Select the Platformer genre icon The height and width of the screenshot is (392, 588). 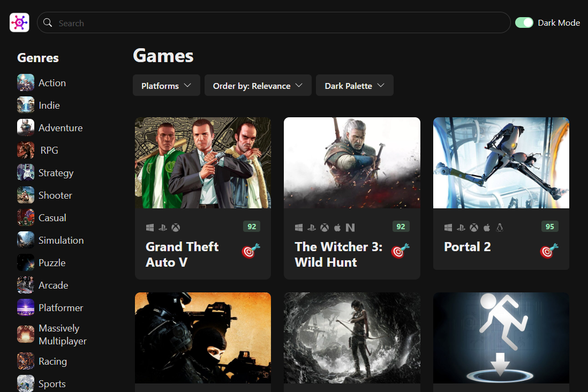(x=26, y=307)
